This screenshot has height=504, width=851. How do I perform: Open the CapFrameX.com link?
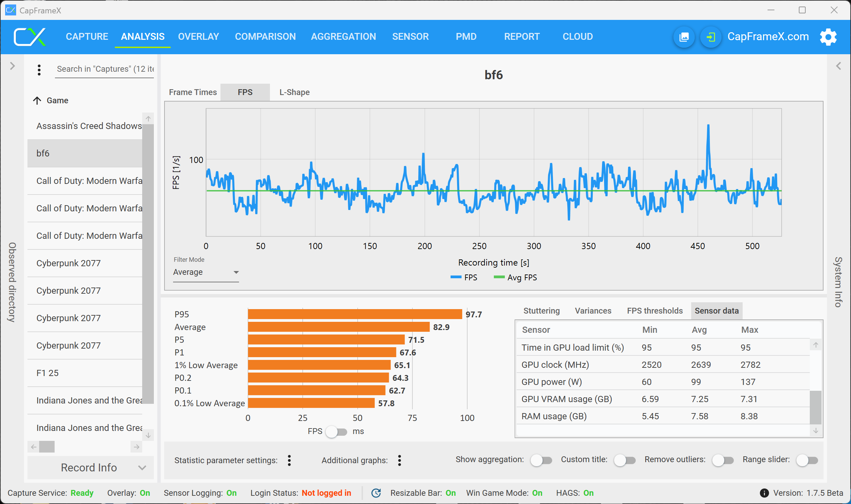click(x=768, y=37)
